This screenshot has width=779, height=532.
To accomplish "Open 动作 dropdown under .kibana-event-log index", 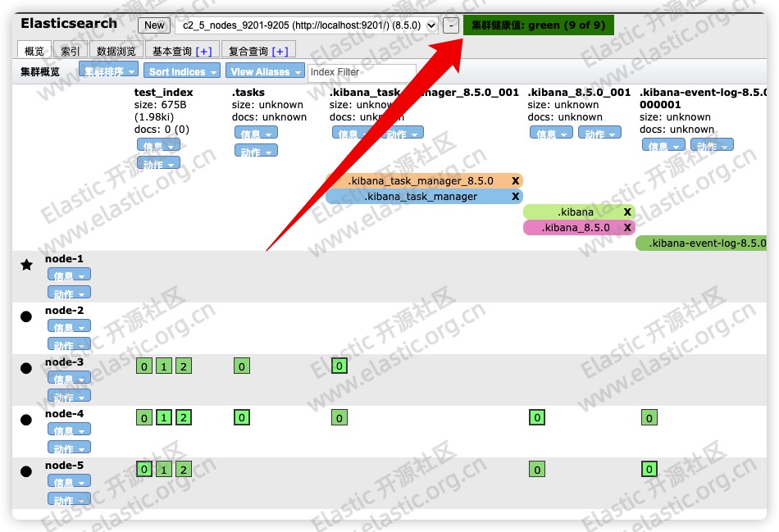I will click(x=712, y=146).
